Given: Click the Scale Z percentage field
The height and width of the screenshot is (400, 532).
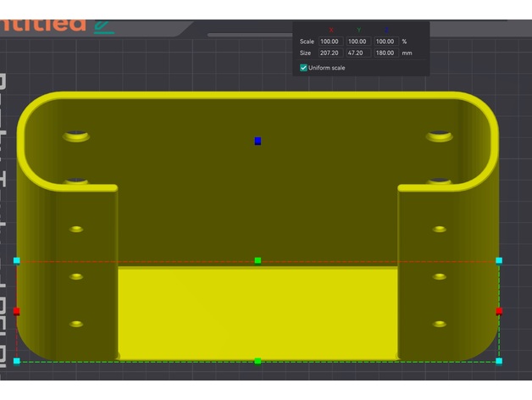Looking at the screenshot, I should click(386, 42).
